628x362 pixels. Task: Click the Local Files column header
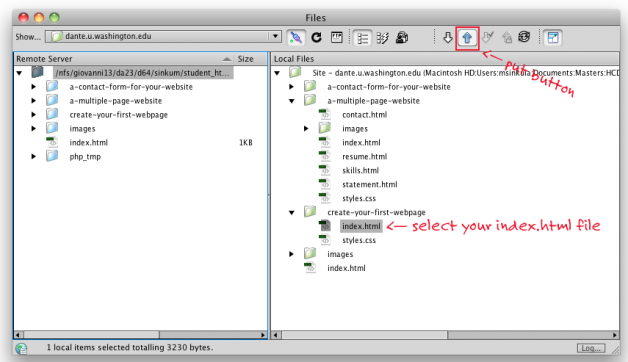pyautogui.click(x=445, y=58)
